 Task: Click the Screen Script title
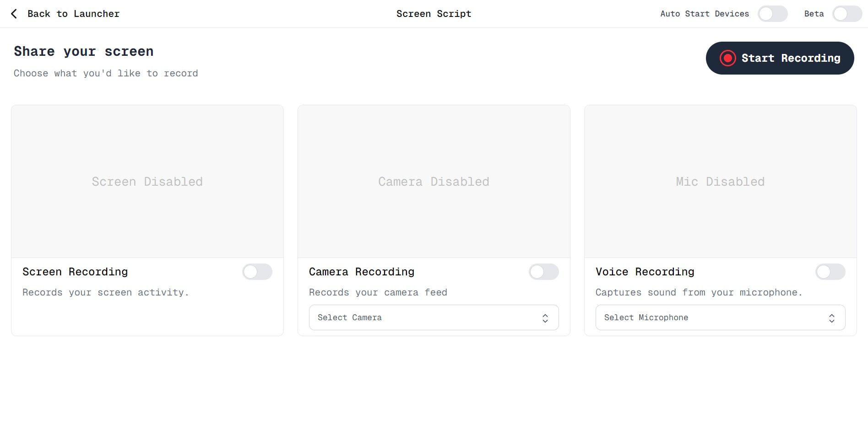[x=434, y=14]
